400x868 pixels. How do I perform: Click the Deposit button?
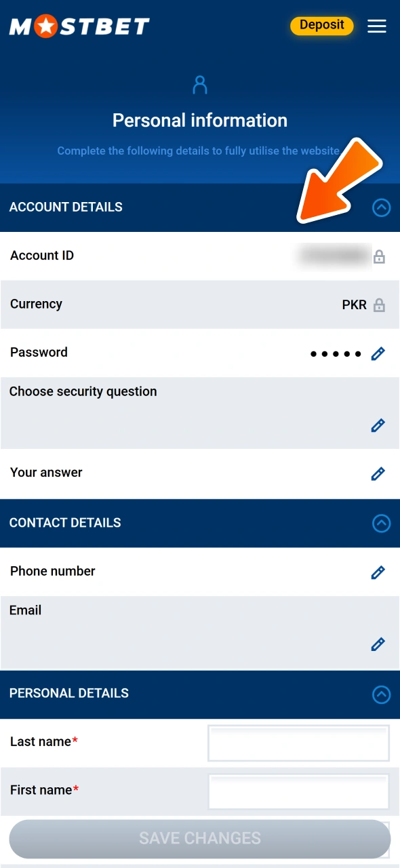pyautogui.click(x=321, y=25)
